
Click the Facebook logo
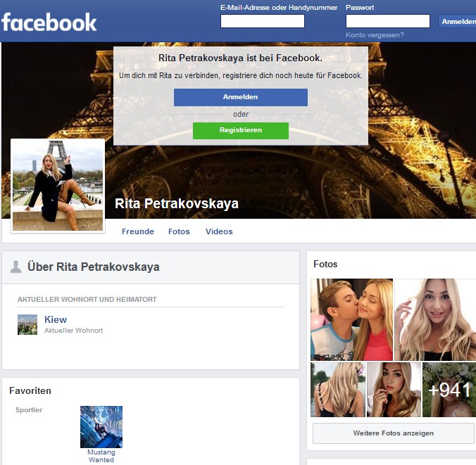49,22
